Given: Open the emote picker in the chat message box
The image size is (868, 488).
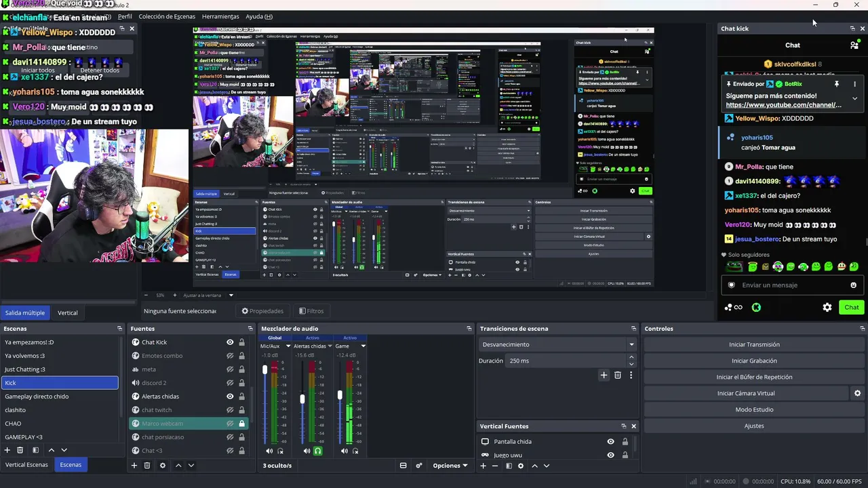Looking at the screenshot, I should click(x=853, y=285).
